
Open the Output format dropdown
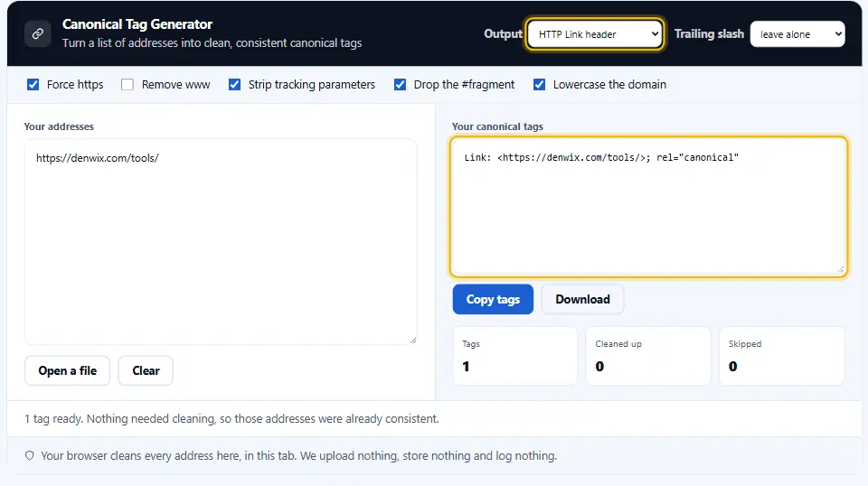tap(595, 34)
